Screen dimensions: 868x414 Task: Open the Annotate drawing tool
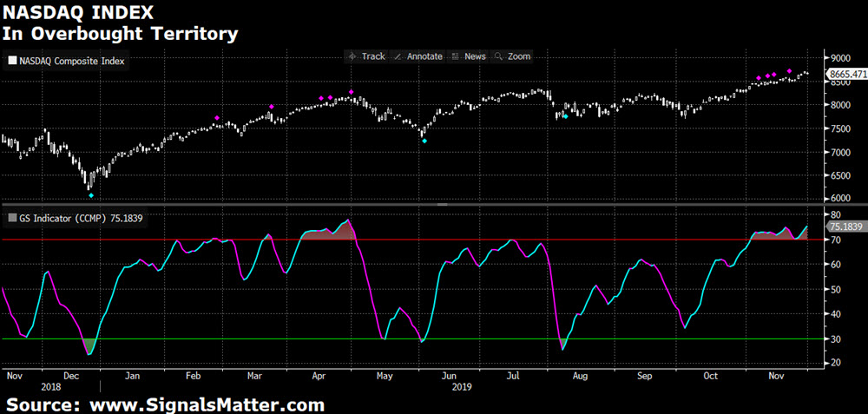418,56
